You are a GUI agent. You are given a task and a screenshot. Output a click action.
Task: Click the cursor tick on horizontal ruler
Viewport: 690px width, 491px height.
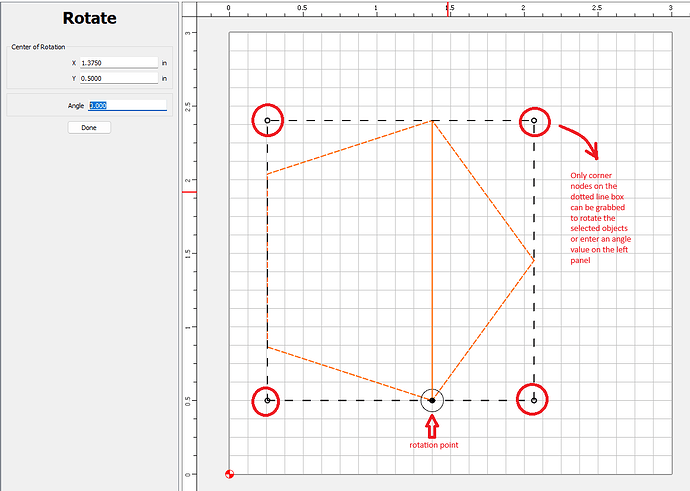[448, 9]
